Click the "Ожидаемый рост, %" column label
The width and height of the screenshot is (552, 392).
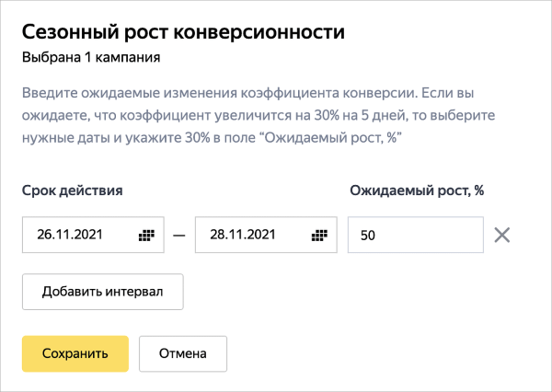click(417, 190)
